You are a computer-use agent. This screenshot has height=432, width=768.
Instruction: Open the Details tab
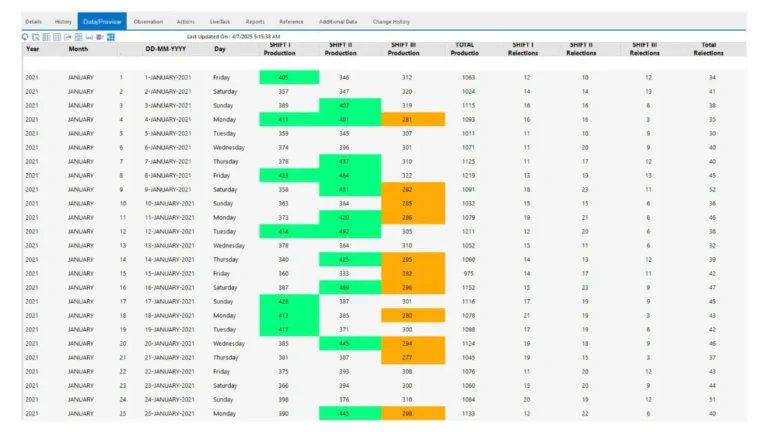[x=33, y=22]
